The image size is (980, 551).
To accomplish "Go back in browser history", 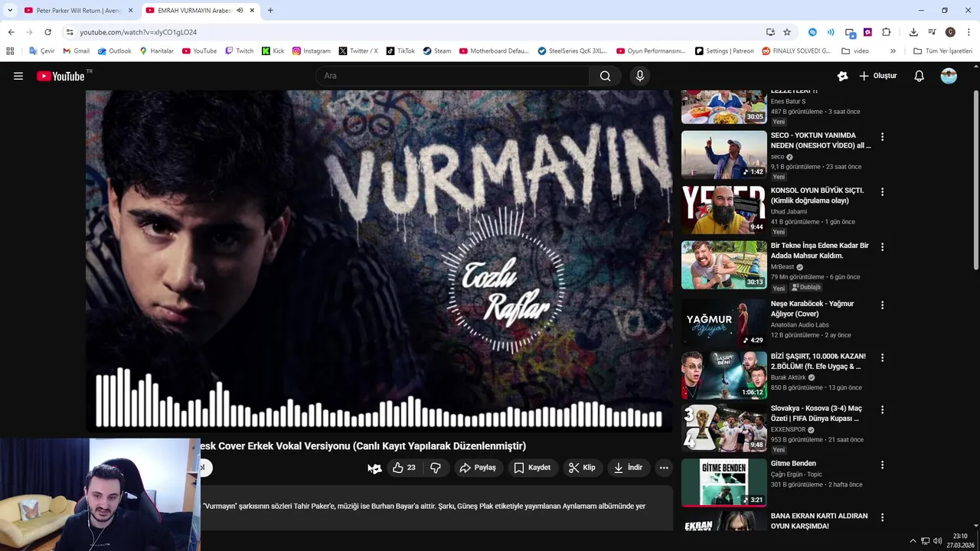I will (x=11, y=32).
